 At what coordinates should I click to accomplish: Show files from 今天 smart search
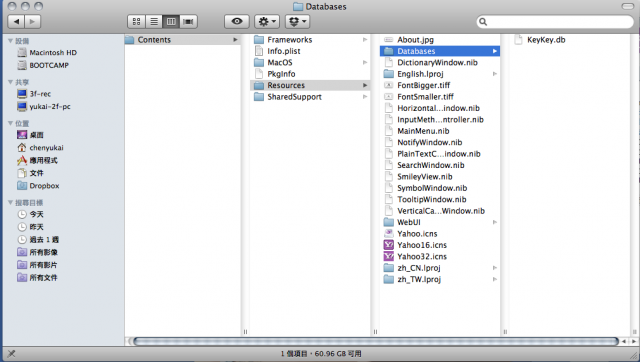click(x=30, y=214)
